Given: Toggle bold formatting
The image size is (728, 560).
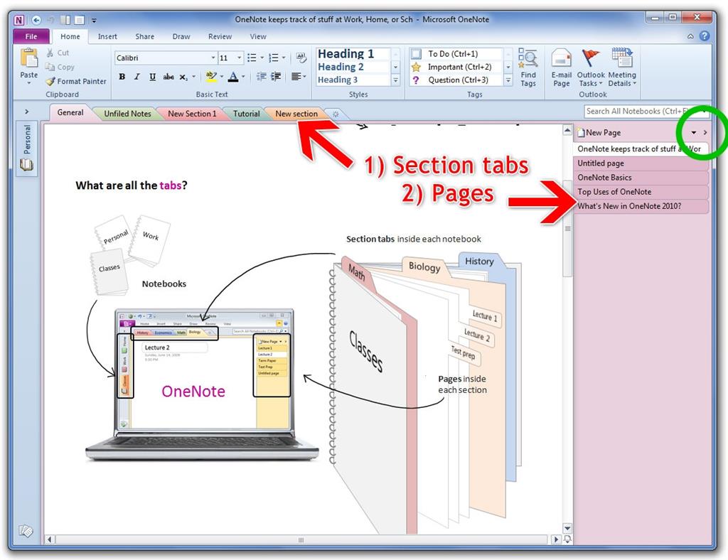Looking at the screenshot, I should [122, 76].
